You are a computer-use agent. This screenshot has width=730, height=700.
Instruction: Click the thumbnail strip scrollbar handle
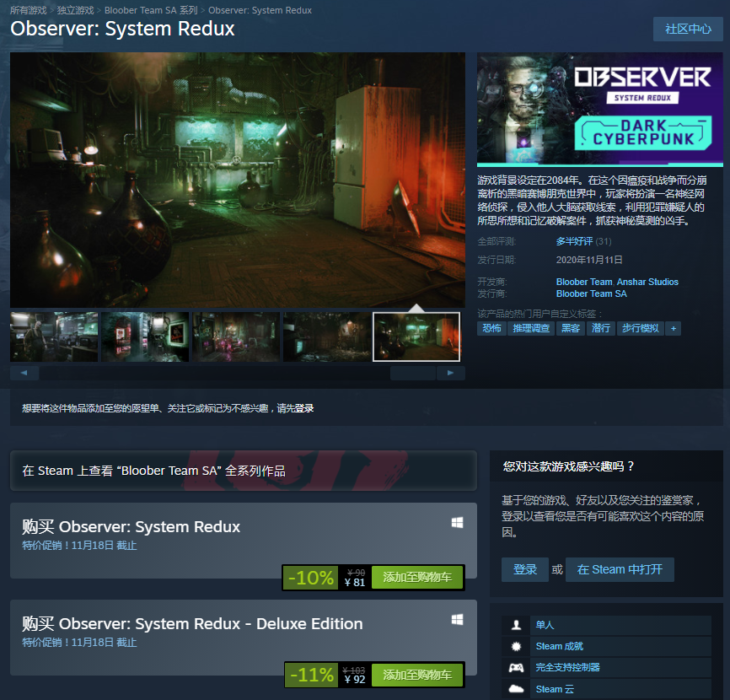click(x=413, y=373)
